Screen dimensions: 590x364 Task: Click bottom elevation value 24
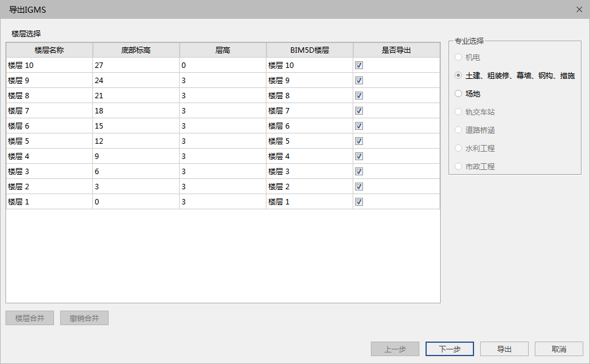136,81
